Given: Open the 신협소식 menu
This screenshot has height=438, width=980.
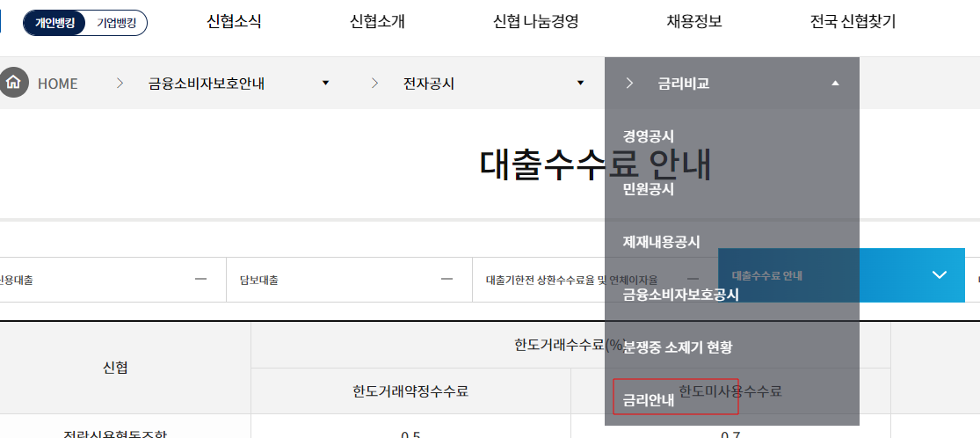Looking at the screenshot, I should click(x=234, y=22).
